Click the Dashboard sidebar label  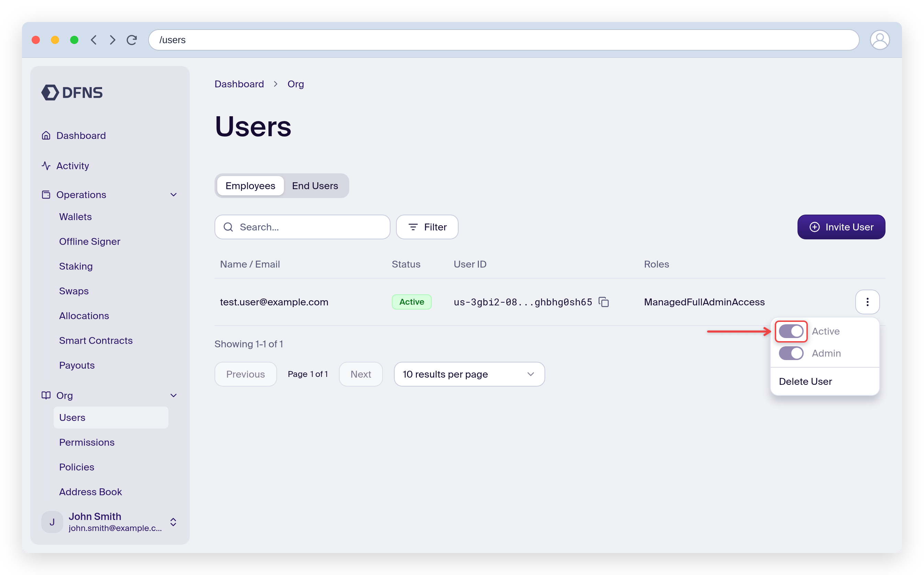click(x=81, y=135)
